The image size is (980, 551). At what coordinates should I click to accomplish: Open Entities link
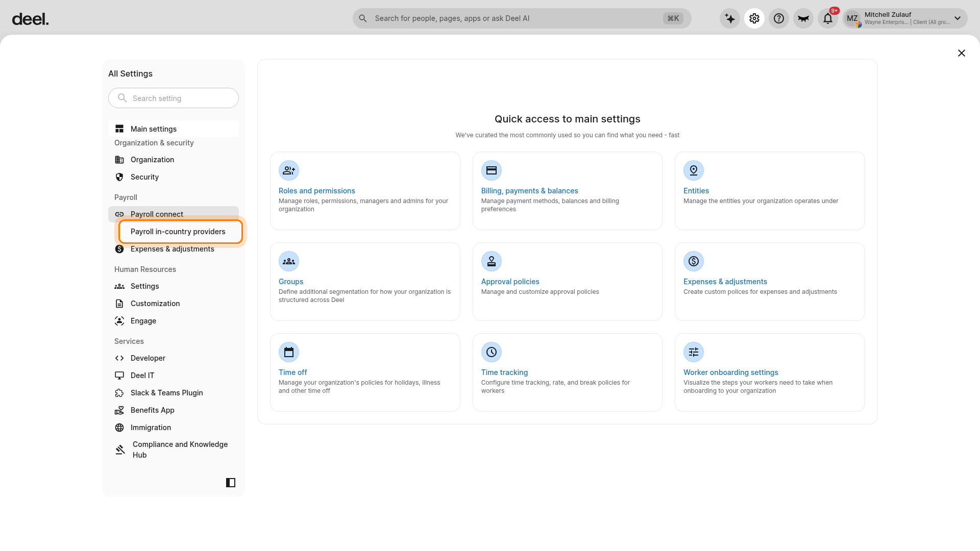pos(696,191)
